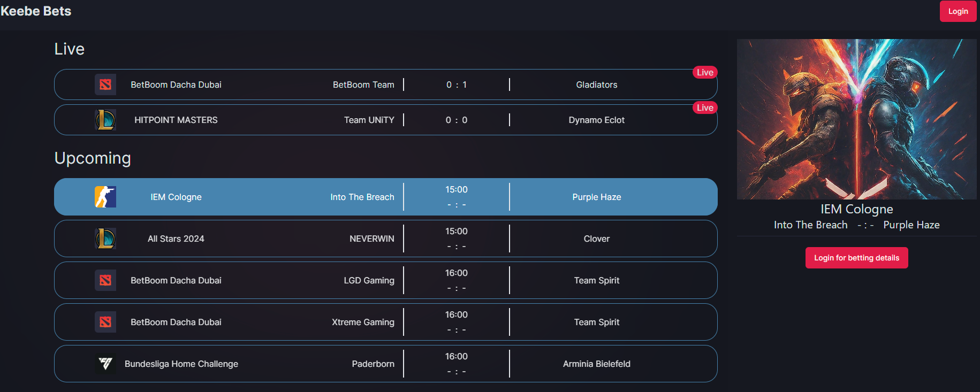Click 15:00 time in NEVERWIN match

tap(457, 231)
